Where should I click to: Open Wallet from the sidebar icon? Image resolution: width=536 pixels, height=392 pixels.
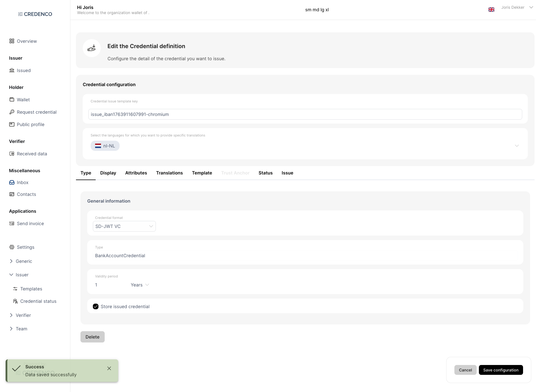pyautogui.click(x=12, y=100)
